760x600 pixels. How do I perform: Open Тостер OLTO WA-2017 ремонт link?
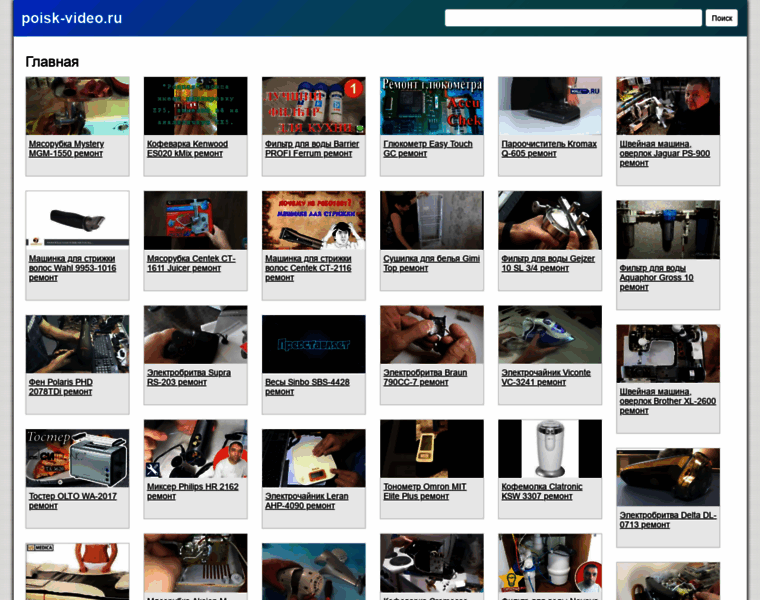(73, 501)
